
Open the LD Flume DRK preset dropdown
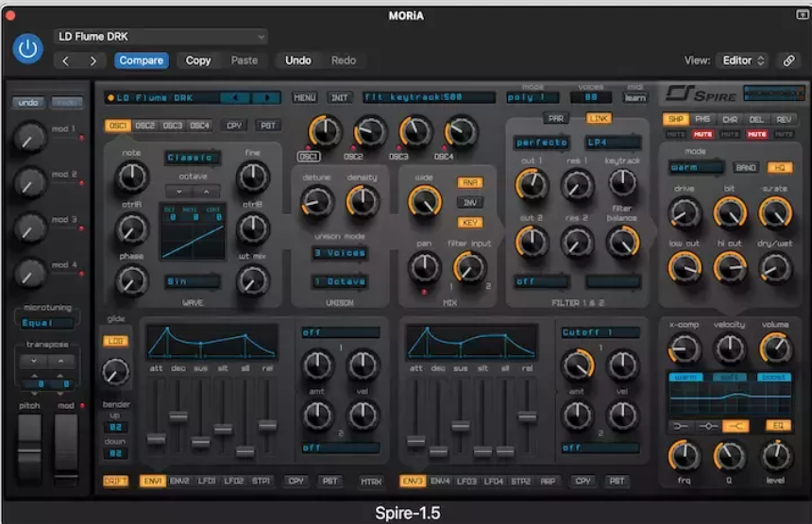click(x=161, y=37)
